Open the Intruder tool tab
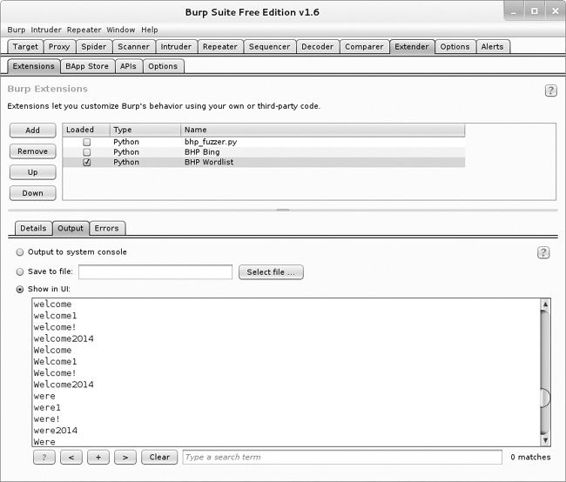 pyautogui.click(x=176, y=47)
